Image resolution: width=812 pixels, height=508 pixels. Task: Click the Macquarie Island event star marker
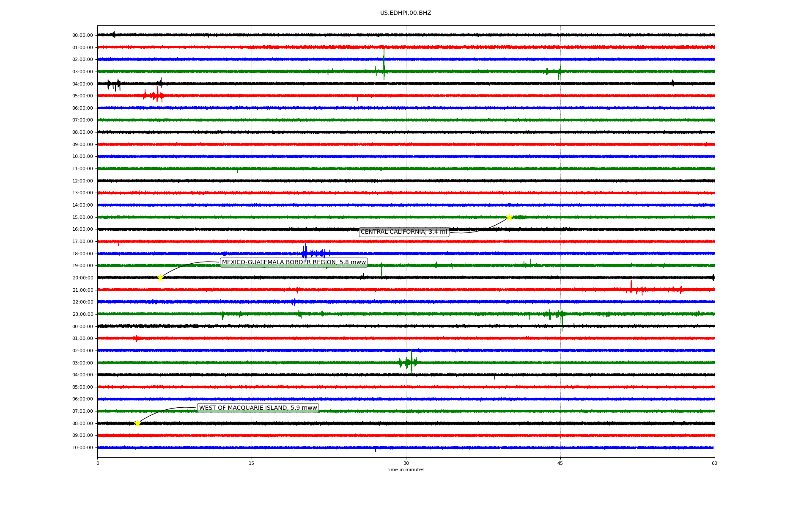point(137,423)
